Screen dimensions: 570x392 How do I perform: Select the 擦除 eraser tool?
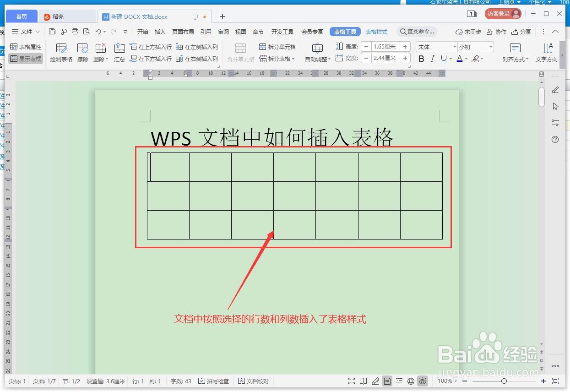[83, 53]
